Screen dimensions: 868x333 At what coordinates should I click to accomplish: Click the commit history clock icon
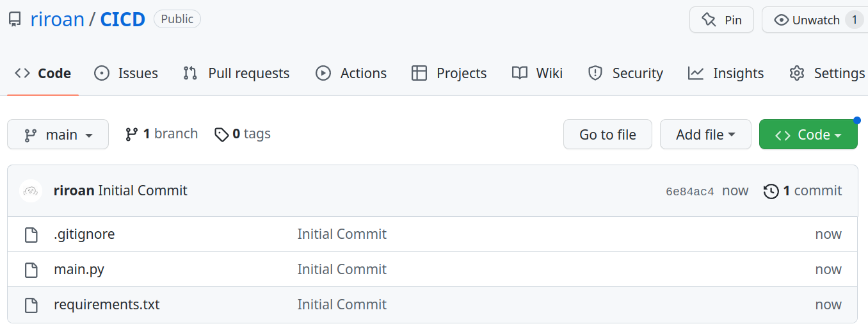(771, 191)
